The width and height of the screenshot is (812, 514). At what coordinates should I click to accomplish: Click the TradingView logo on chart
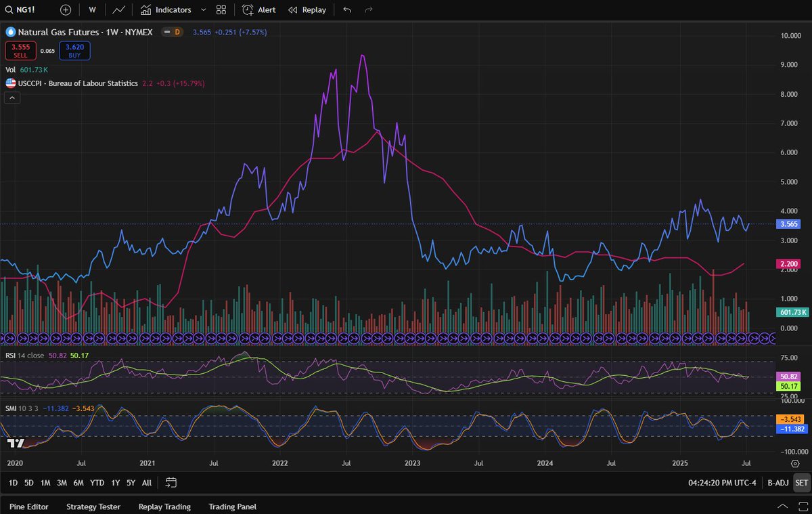tap(15, 443)
